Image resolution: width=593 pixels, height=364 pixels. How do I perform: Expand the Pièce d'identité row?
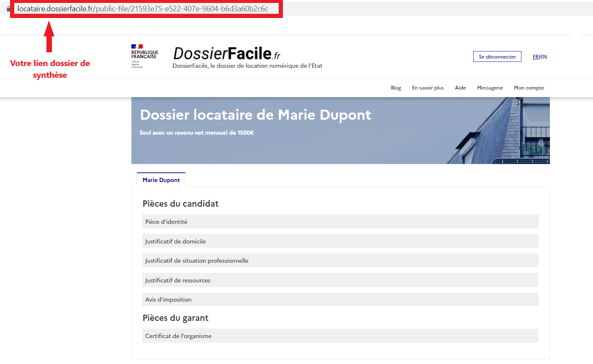coord(340,221)
